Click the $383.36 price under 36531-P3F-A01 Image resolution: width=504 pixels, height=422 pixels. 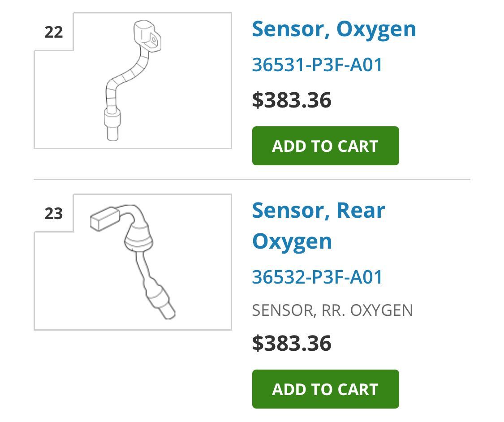point(292,100)
